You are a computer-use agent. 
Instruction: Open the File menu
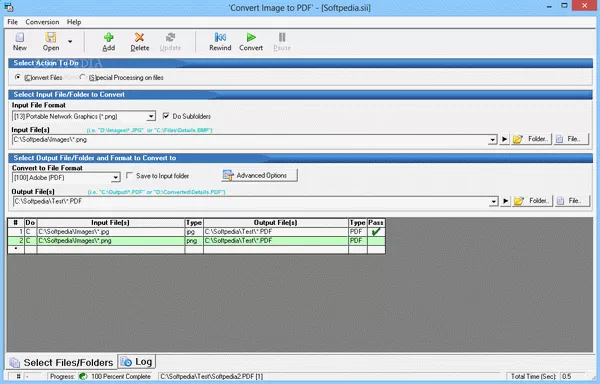[12, 22]
